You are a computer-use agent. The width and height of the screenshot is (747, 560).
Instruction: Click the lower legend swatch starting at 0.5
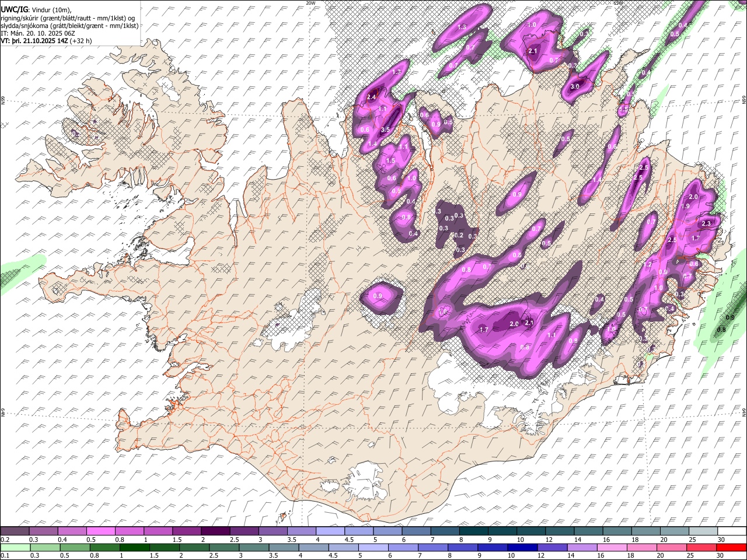coord(74,547)
